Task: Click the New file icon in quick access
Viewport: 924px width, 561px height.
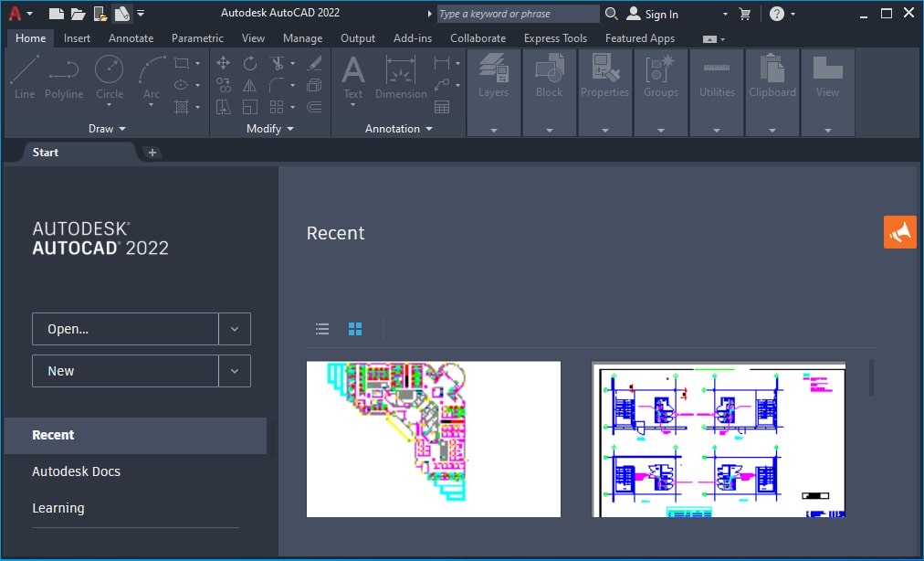Action: 56,14
